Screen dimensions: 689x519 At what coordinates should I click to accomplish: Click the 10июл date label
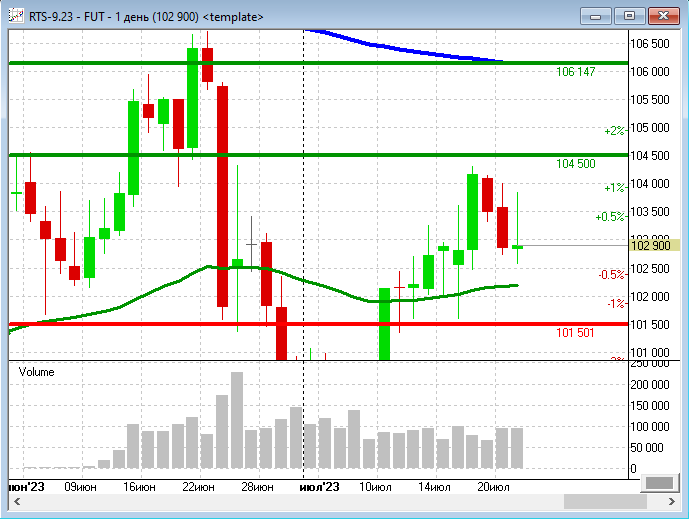tap(375, 487)
